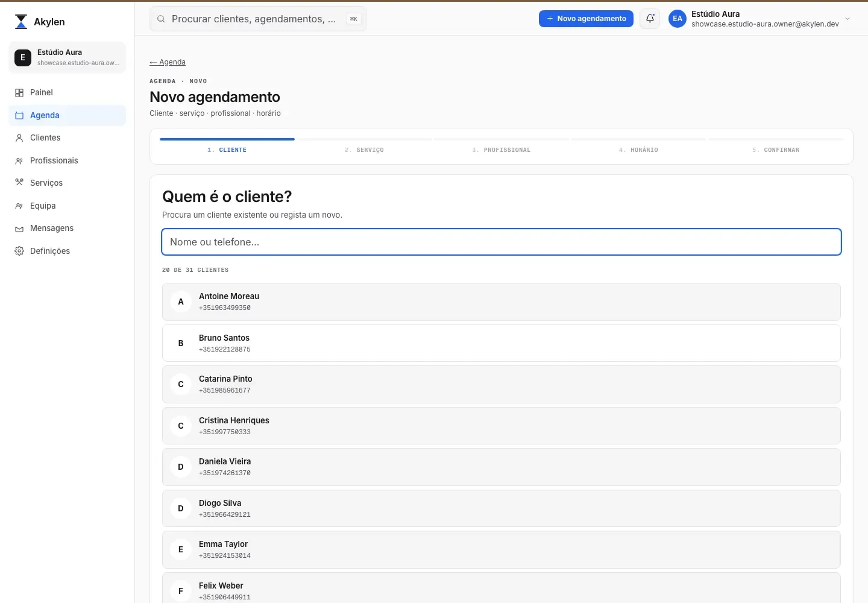Choose client Cristina Henriques

point(502,426)
